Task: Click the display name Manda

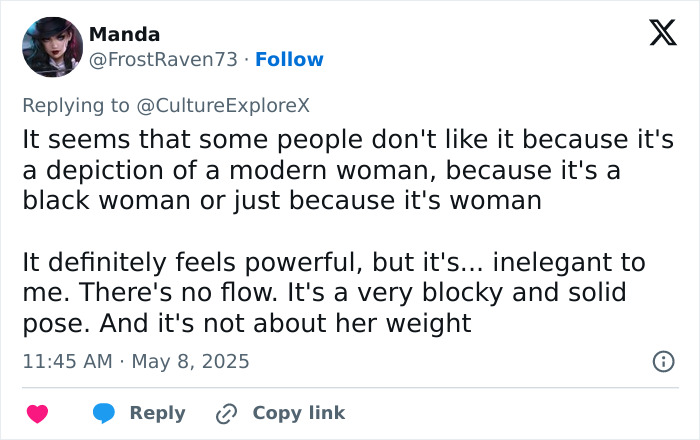Action: [125, 35]
